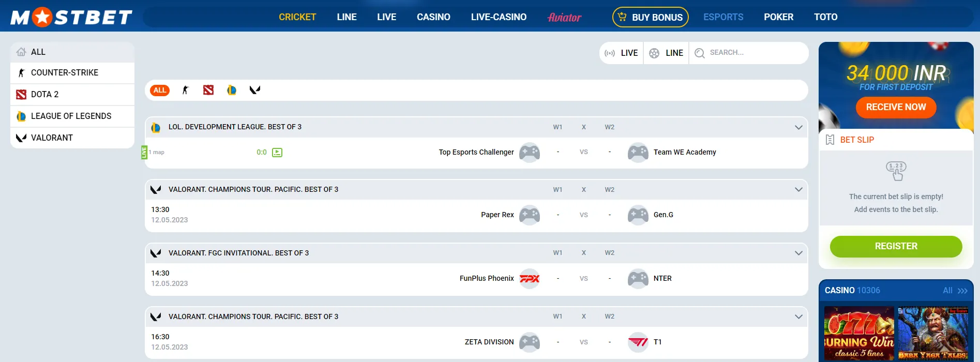Click the bet slip receipt icon

click(x=830, y=140)
